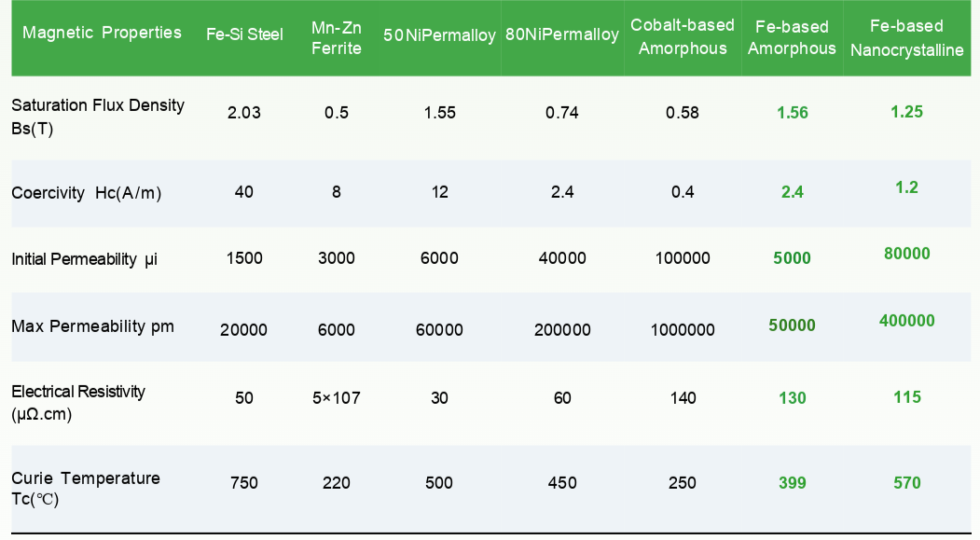Select the Initial Permeability row label
This screenshot has height=540, width=980.
84,258
